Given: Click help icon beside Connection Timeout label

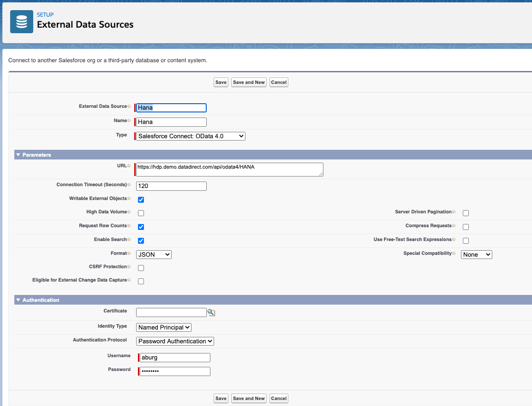Looking at the screenshot, I should pos(129,185).
